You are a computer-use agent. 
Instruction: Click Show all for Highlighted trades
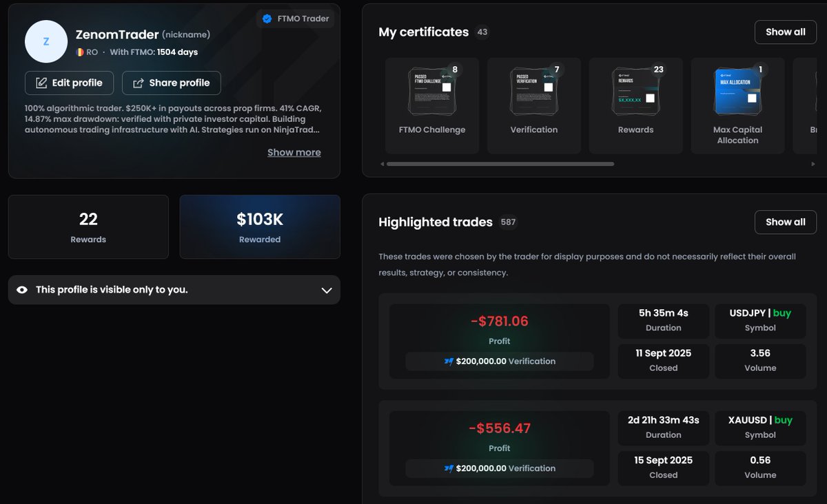(x=786, y=222)
